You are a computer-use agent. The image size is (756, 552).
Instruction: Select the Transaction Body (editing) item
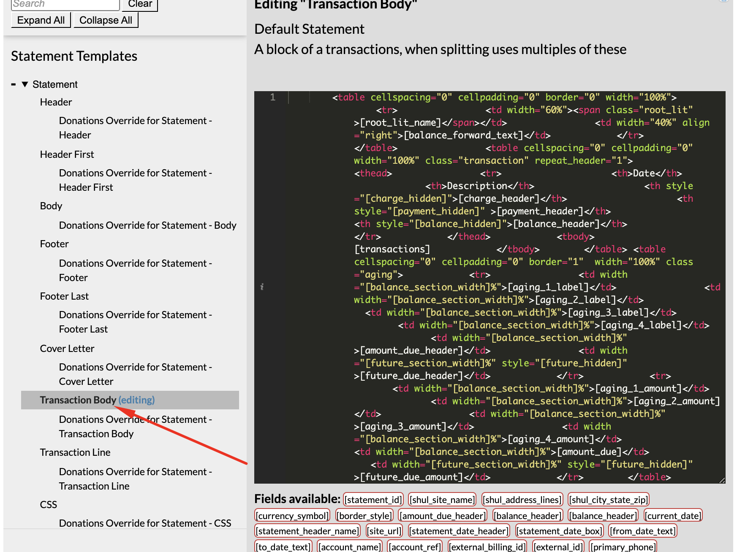[97, 400]
